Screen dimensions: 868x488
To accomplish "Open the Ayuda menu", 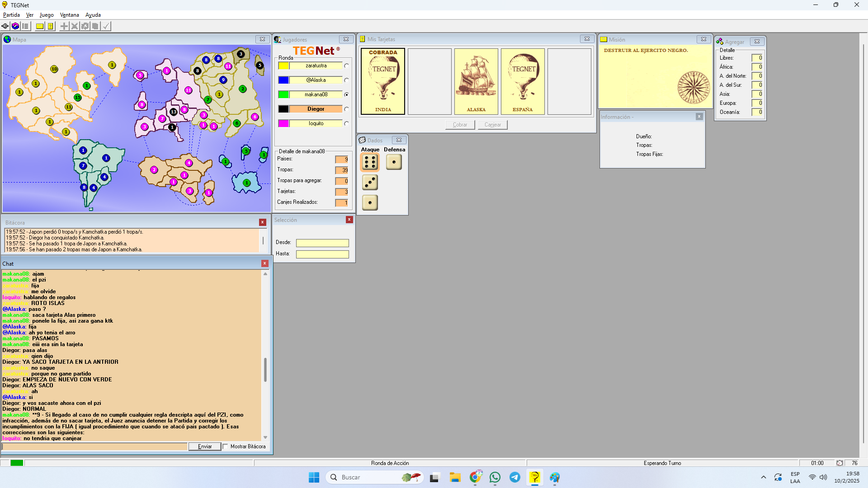I will tap(93, 15).
